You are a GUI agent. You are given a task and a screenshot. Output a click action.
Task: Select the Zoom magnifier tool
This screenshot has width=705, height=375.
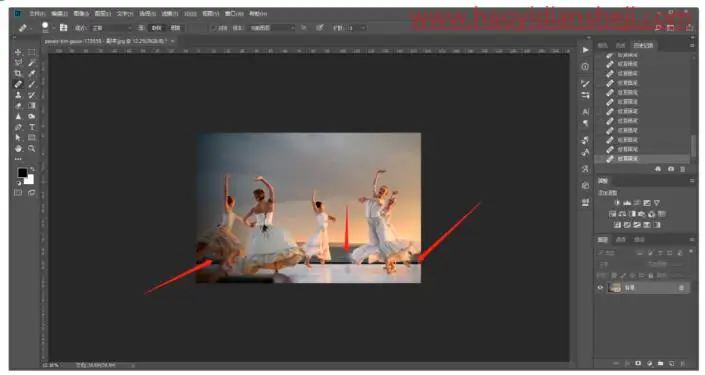pyautogui.click(x=31, y=148)
